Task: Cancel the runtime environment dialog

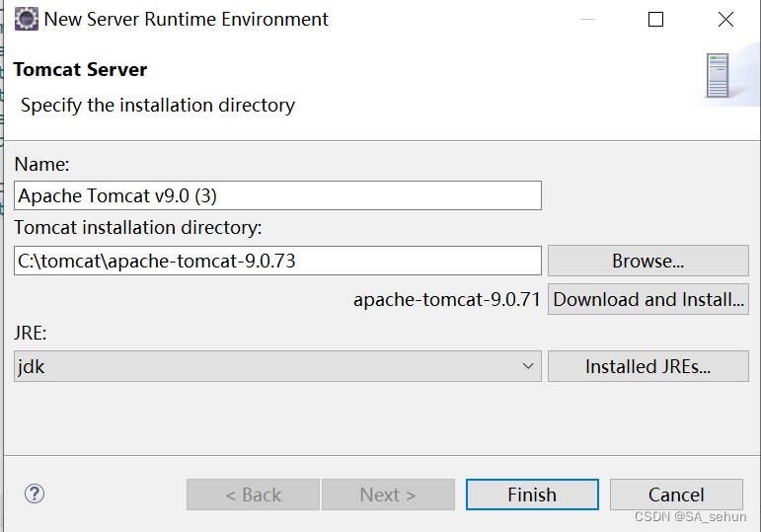Action: pos(676,494)
